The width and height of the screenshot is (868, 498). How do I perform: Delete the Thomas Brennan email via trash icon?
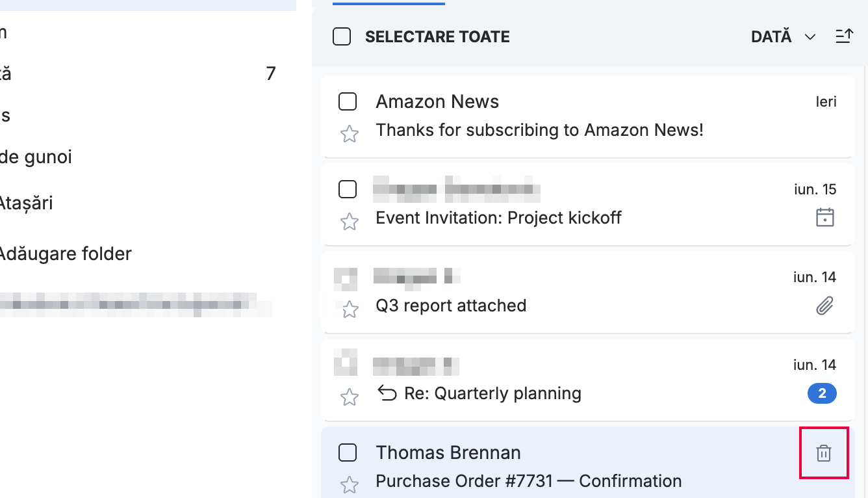pyautogui.click(x=823, y=453)
